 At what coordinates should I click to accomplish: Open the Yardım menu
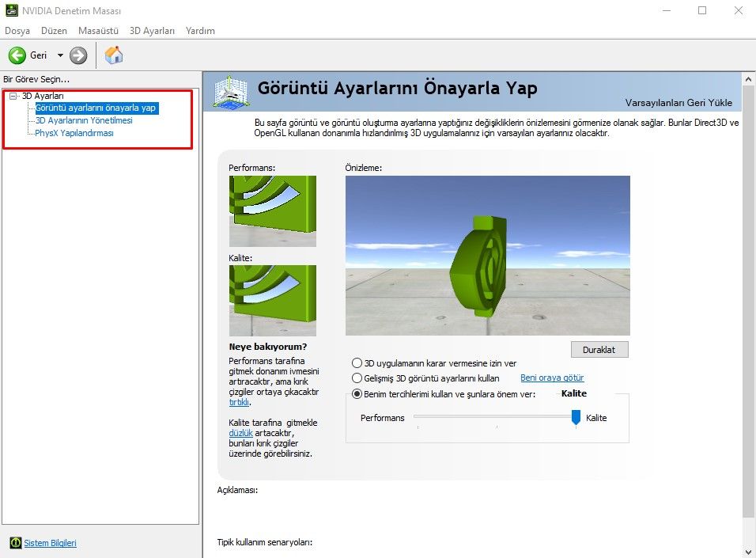tap(200, 31)
